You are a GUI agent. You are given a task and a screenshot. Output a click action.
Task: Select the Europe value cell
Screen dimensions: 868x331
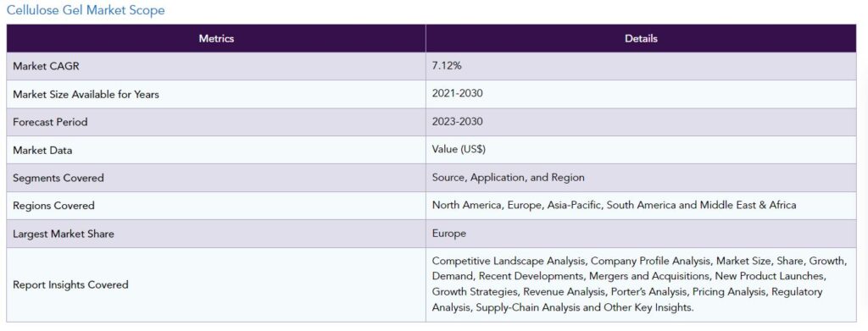(641, 233)
